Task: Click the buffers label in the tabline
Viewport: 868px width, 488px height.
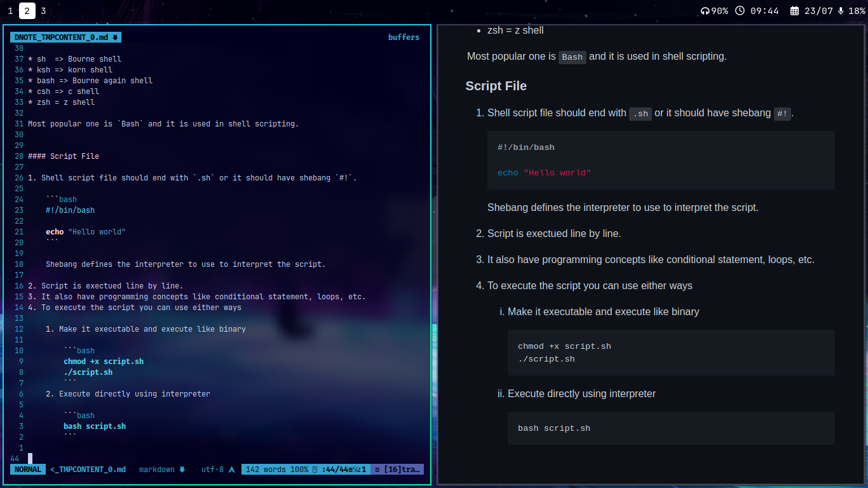Action: 403,37
